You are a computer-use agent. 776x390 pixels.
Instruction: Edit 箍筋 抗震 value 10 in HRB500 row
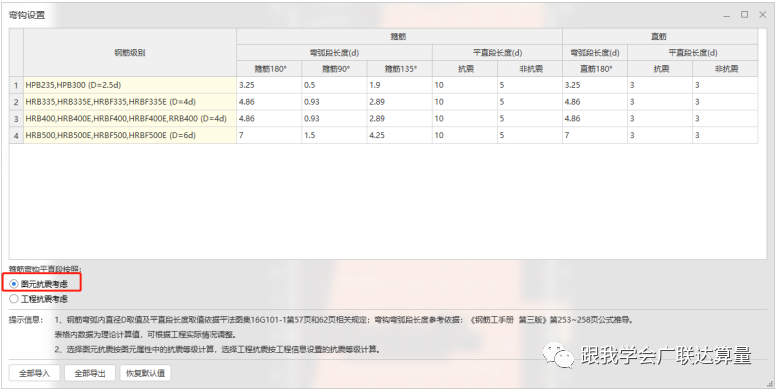(x=465, y=135)
